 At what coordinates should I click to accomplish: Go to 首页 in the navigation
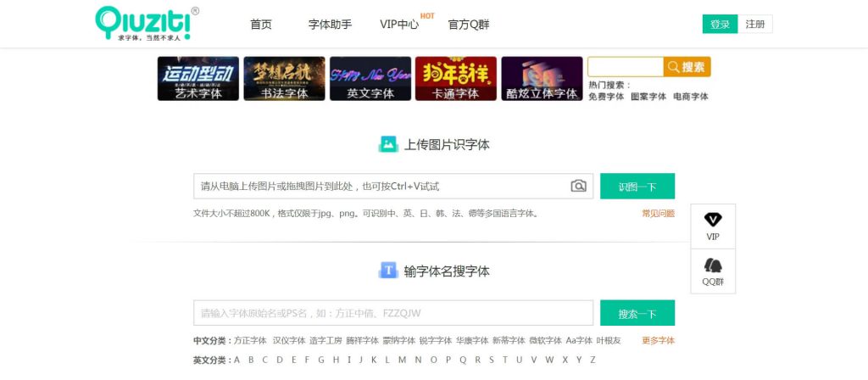(261, 25)
